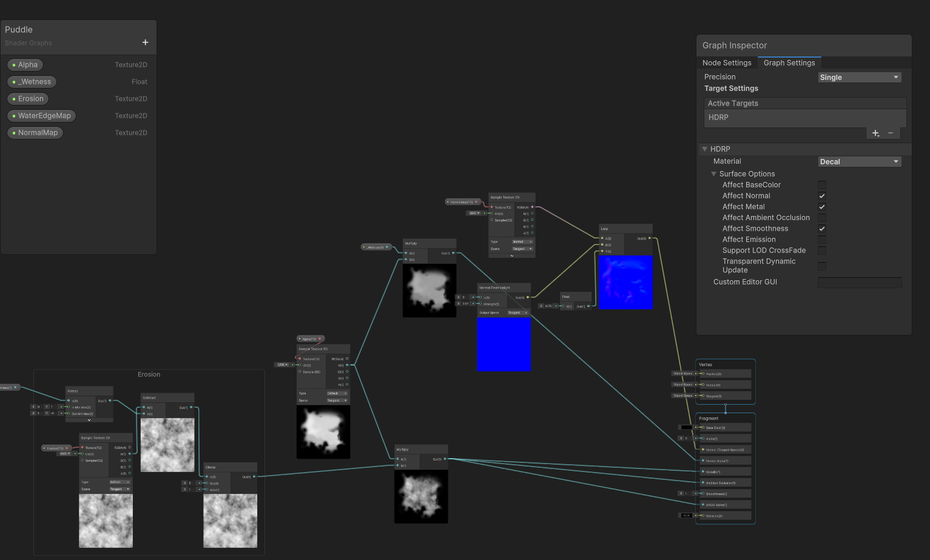Select the Graph Settings tab
This screenshot has height=560, width=930.
(789, 63)
